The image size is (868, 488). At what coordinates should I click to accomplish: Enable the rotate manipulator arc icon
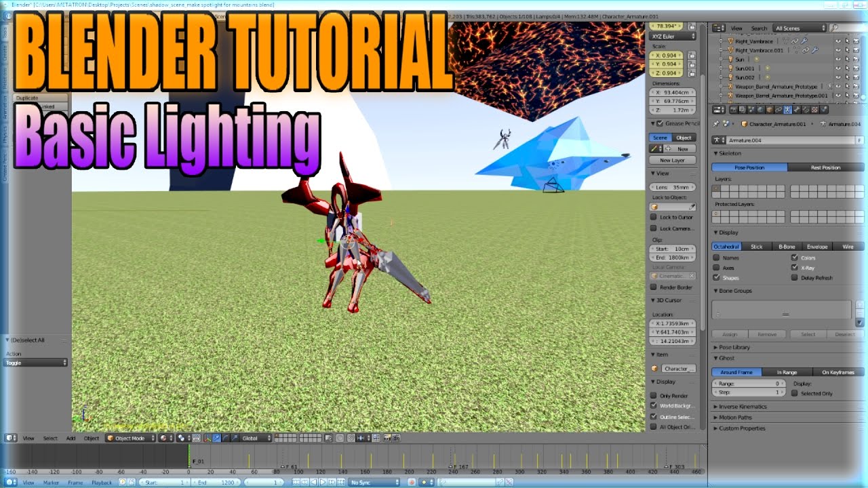(226, 438)
